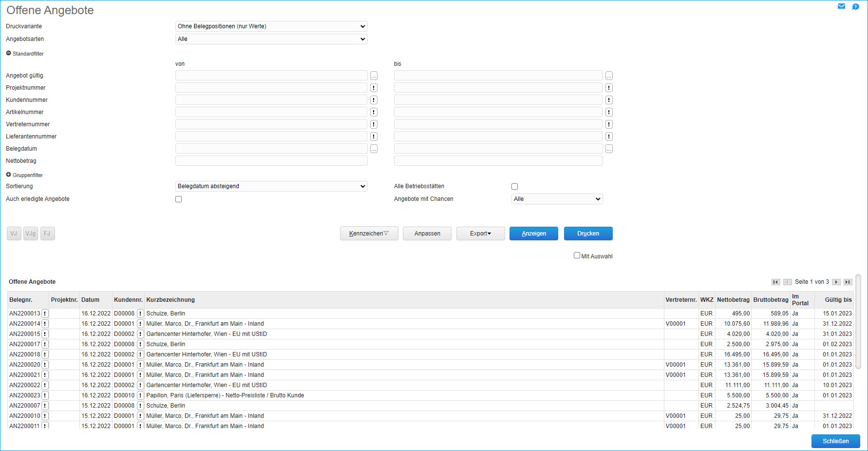Open the mail envelope icon
Image resolution: width=868 pixels, height=451 pixels.
(841, 6)
